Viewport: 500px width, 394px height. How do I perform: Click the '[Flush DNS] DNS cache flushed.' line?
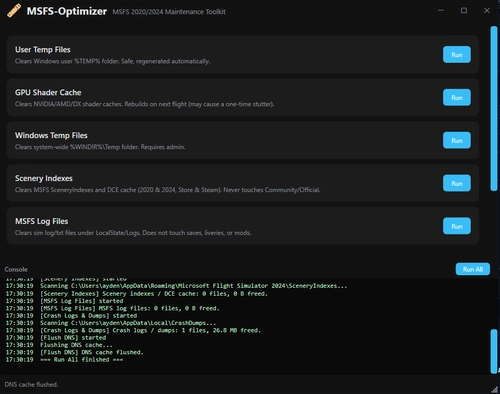coord(74,352)
